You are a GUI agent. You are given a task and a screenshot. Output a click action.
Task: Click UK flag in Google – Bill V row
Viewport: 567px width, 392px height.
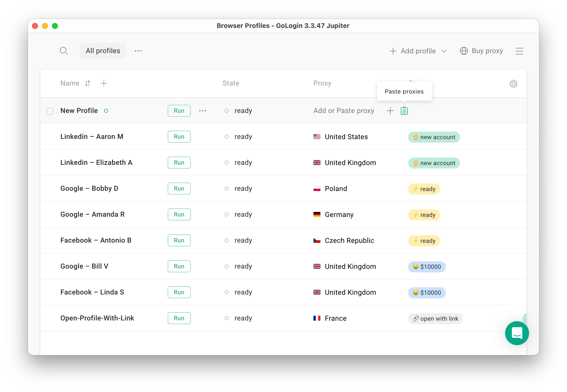point(317,266)
